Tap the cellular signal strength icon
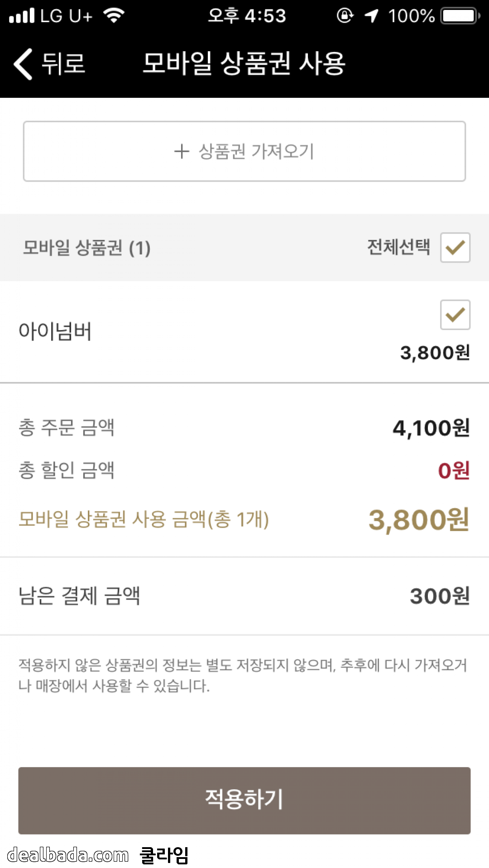The image size is (489, 868). click(22, 16)
